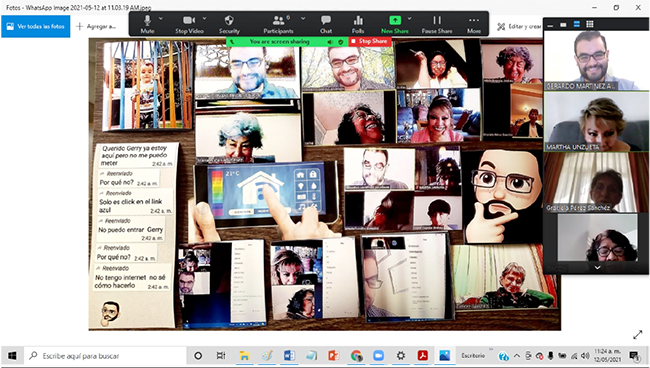Click the red Stop Share button
This screenshot has height=368, width=650.
point(370,41)
